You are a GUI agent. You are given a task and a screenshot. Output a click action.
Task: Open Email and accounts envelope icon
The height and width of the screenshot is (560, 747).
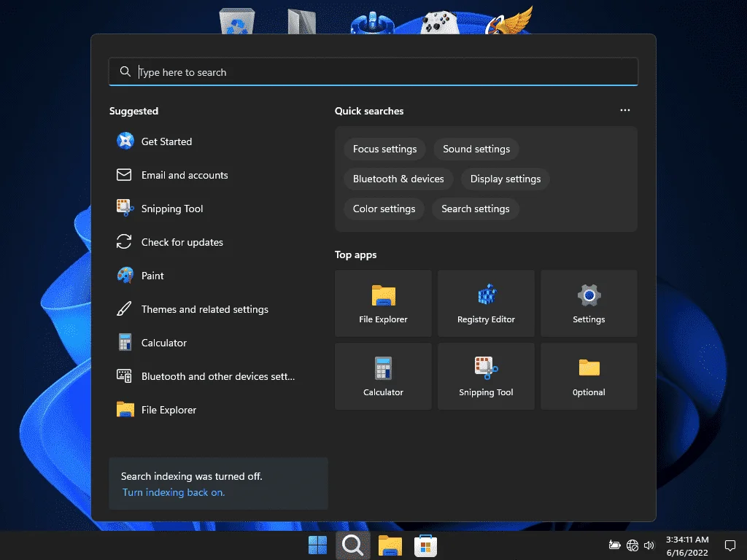pyautogui.click(x=124, y=175)
